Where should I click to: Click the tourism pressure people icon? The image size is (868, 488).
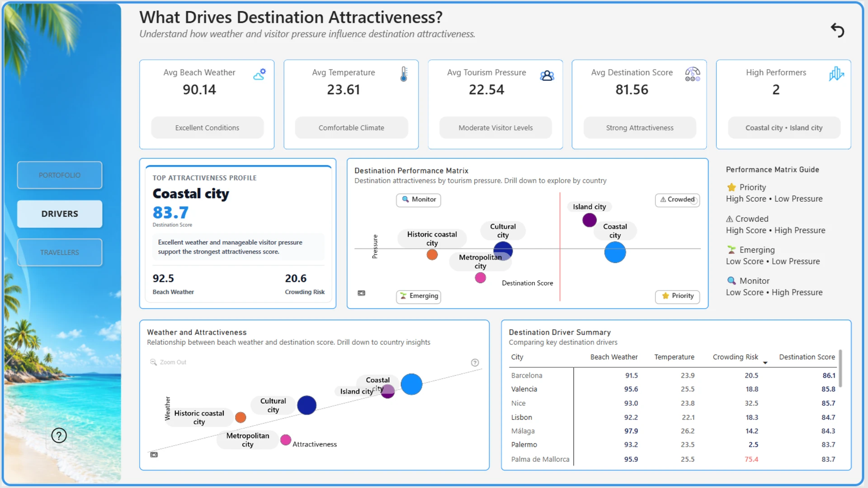547,75
